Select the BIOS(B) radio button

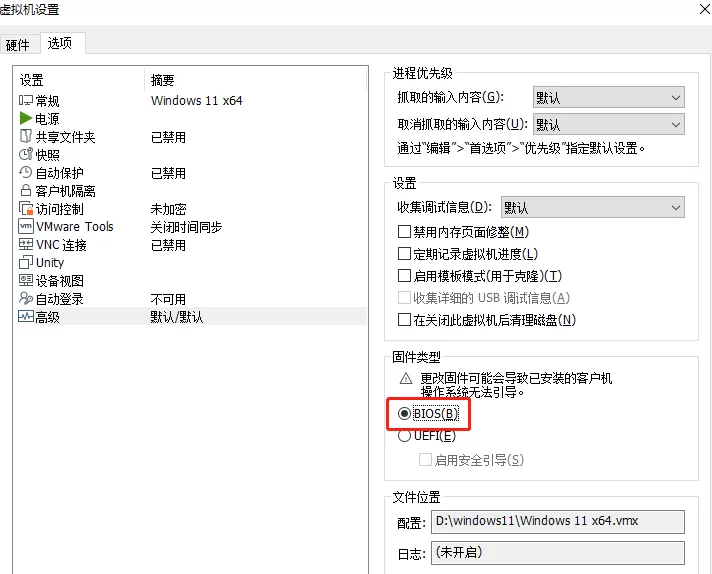(404, 414)
